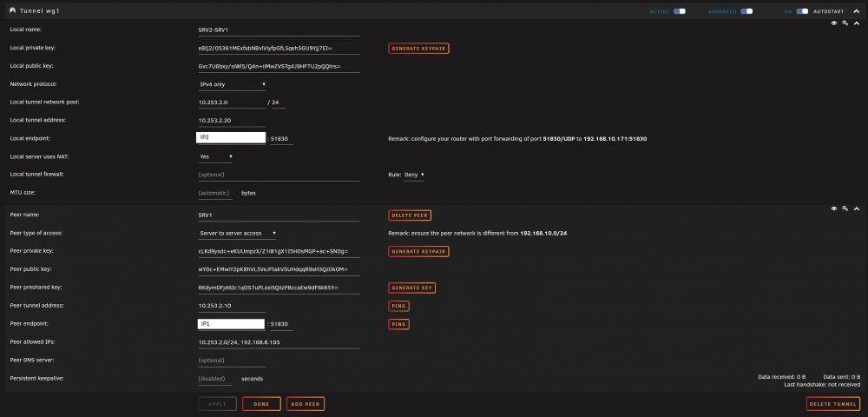Click the 'Network protocol:' label
868x417 pixels.
tap(33, 84)
